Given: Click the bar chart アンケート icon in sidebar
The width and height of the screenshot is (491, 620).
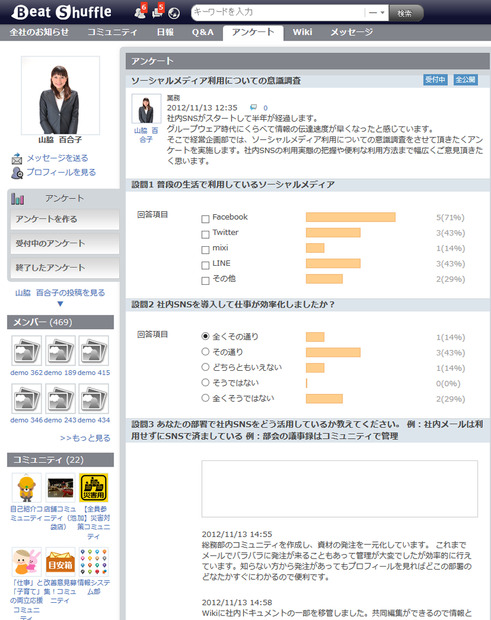Looking at the screenshot, I should coord(17,198).
